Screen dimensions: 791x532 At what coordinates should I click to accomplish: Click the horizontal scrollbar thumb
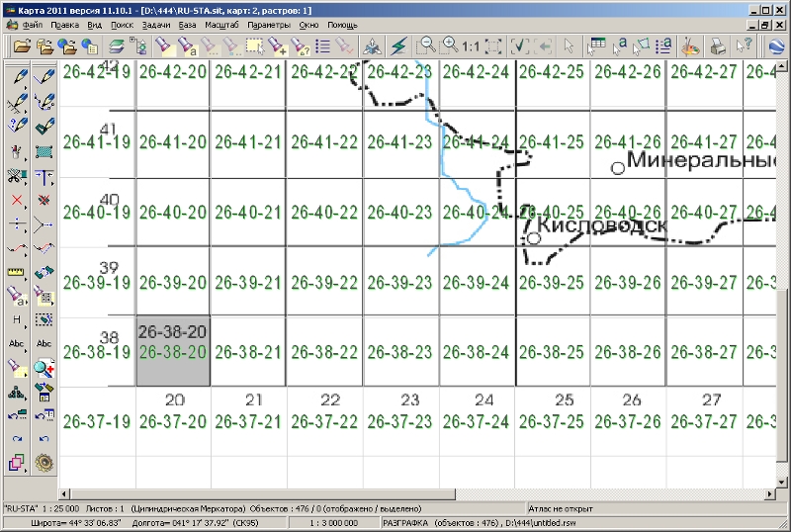[263, 493]
